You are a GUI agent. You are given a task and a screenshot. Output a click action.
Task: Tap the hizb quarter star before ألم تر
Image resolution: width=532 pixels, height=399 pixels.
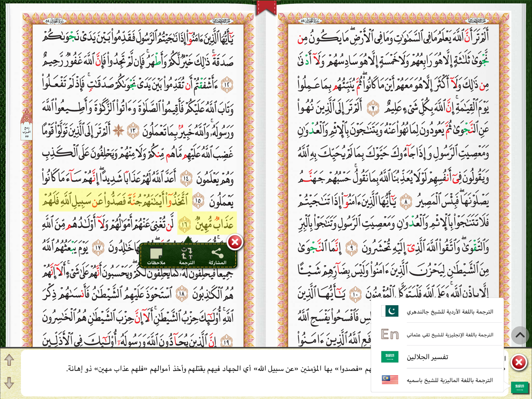[119, 131]
